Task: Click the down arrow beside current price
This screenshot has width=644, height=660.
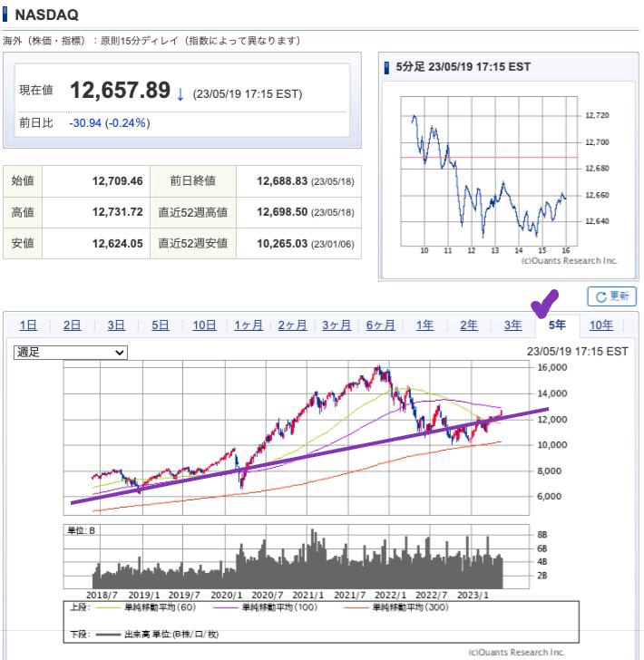Action: tap(181, 93)
